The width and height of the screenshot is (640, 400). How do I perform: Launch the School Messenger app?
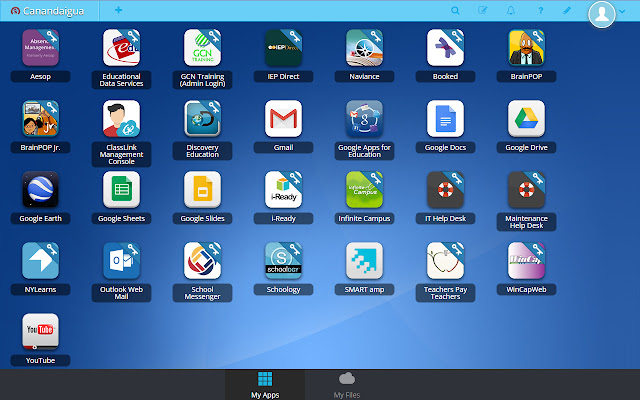click(x=202, y=260)
